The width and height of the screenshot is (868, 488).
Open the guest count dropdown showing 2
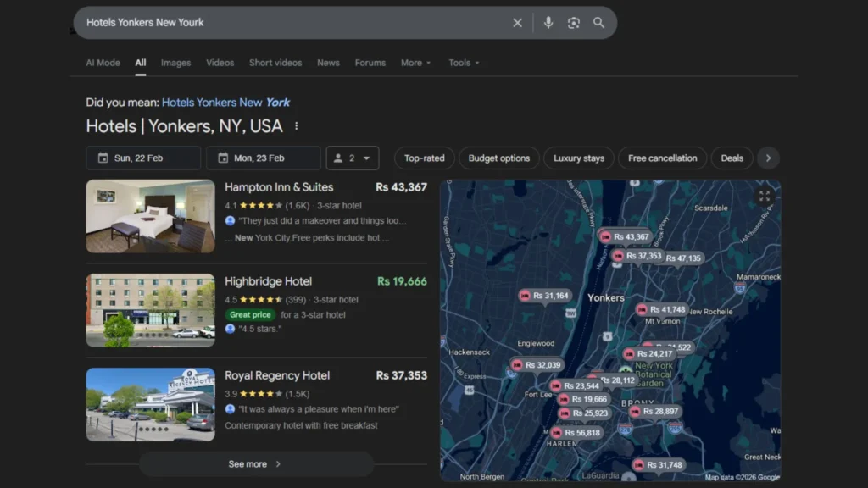tap(353, 158)
